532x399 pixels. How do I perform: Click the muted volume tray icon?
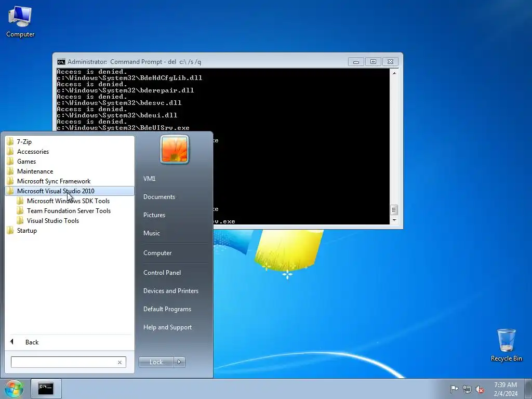(480, 389)
